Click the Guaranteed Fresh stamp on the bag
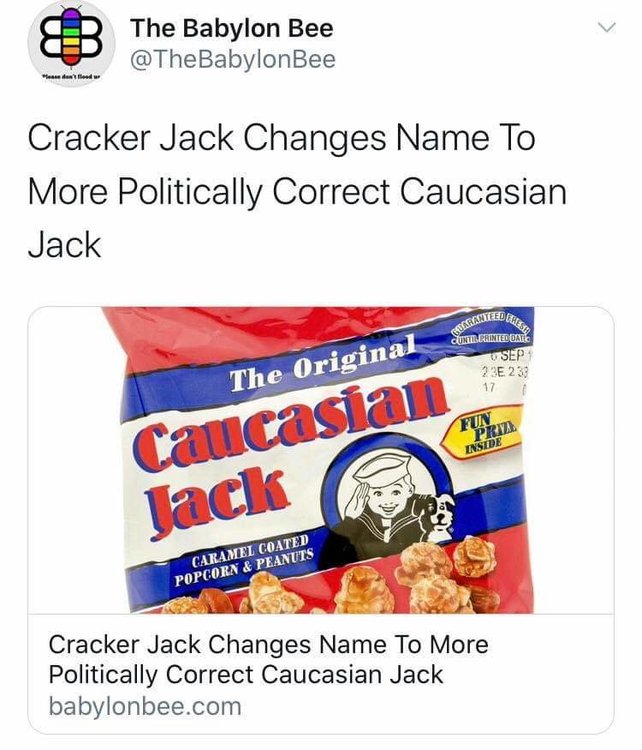 tap(490, 328)
